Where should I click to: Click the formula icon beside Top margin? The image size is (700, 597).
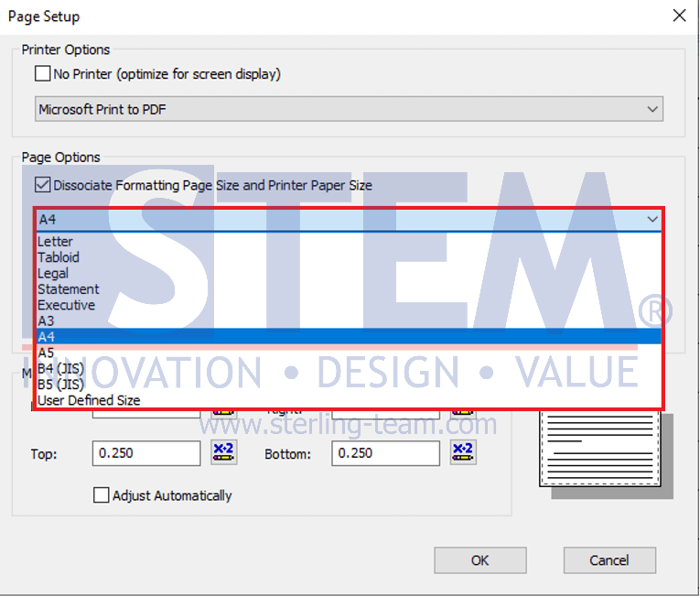tap(223, 452)
